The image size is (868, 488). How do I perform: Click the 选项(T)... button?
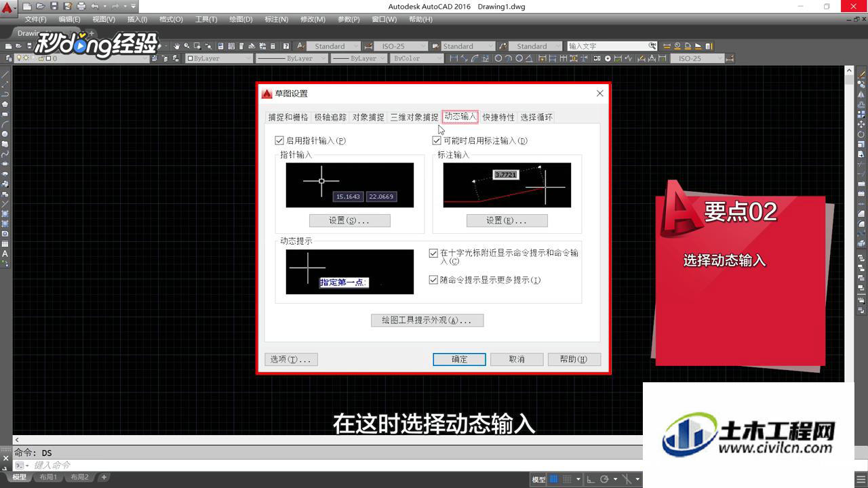coord(291,359)
